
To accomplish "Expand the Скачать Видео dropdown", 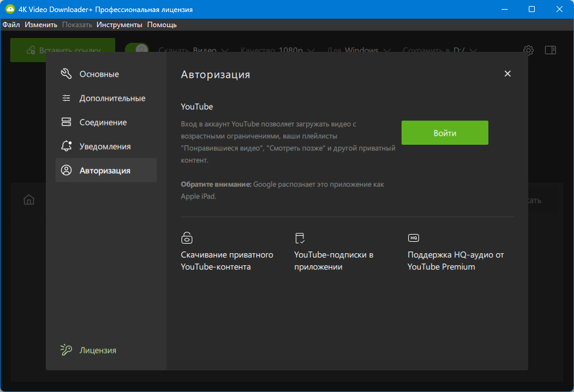I will tap(194, 50).
